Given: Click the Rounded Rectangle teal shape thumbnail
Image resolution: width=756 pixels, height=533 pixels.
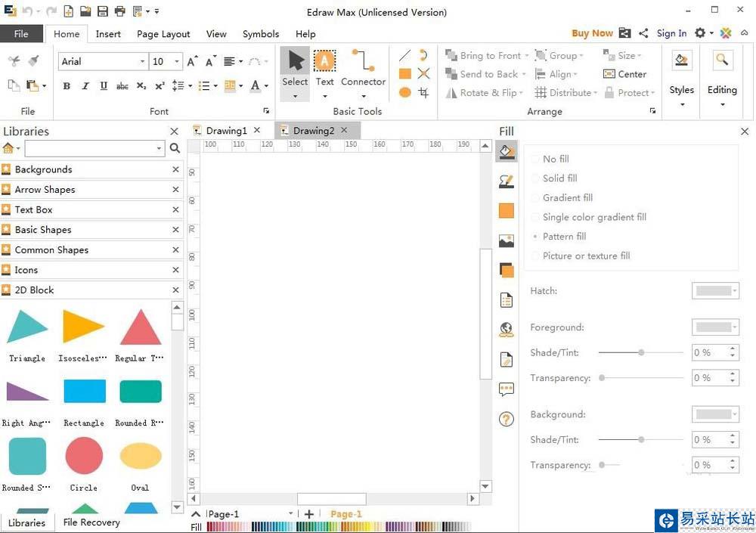Looking at the screenshot, I should tap(141, 391).
